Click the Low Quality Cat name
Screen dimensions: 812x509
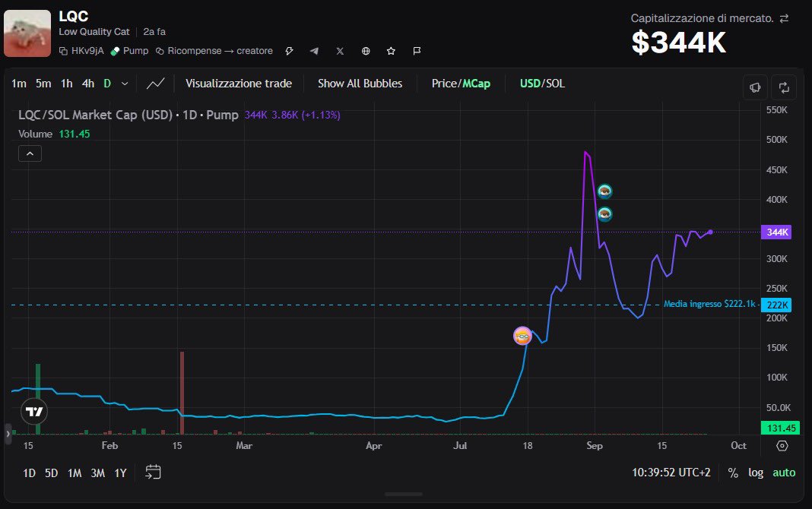pos(94,32)
